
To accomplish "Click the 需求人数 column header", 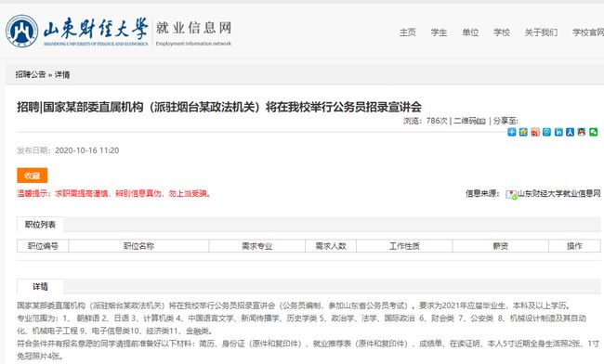I will pos(331,246).
